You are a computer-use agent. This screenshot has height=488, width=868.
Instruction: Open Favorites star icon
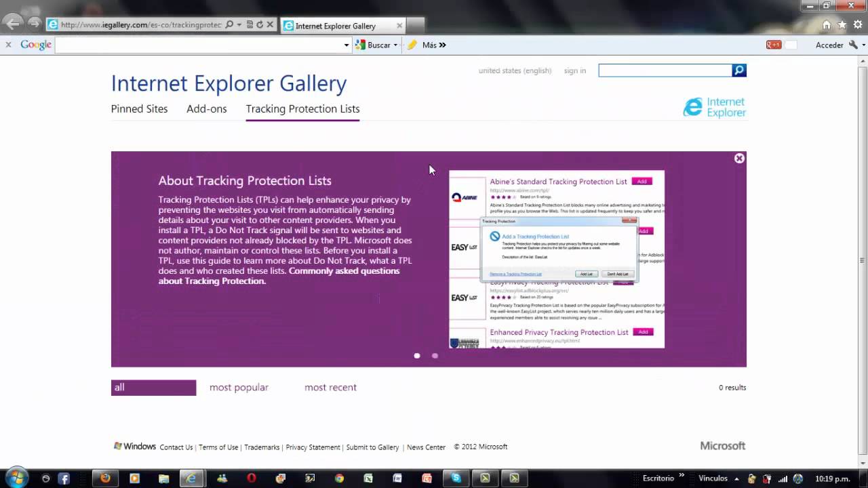[x=842, y=25]
